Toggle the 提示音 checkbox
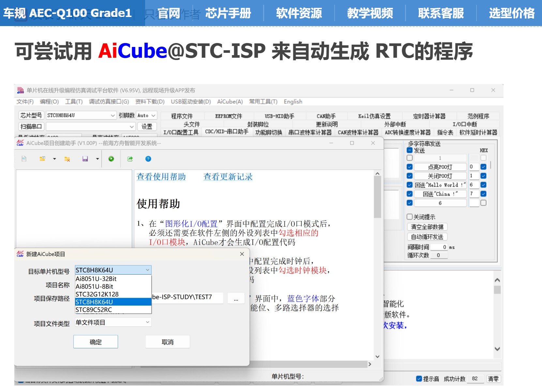The width and height of the screenshot is (542, 392). 419,379
